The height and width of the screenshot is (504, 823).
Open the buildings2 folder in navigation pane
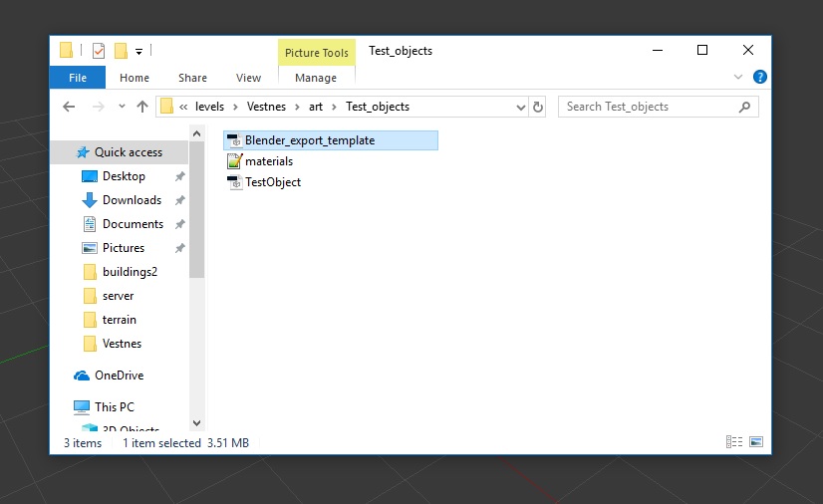tap(130, 272)
